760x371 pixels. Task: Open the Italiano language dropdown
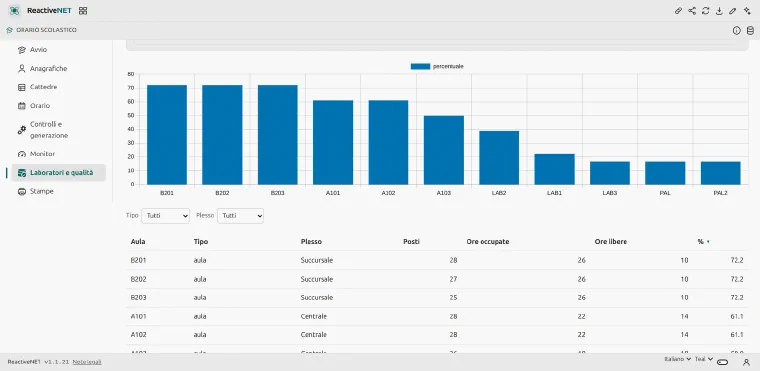[x=678, y=359]
